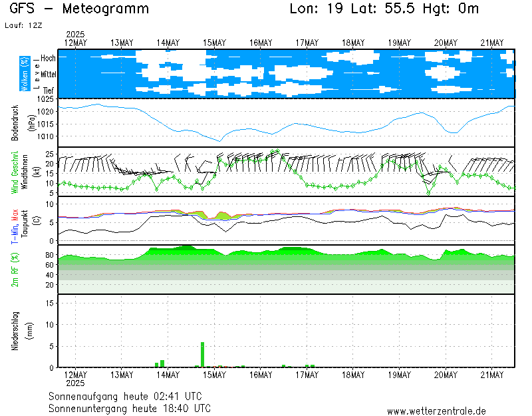532x416 pixels.
Task: Click the bottom axis label '20MAY'
Action: [x=446, y=375]
